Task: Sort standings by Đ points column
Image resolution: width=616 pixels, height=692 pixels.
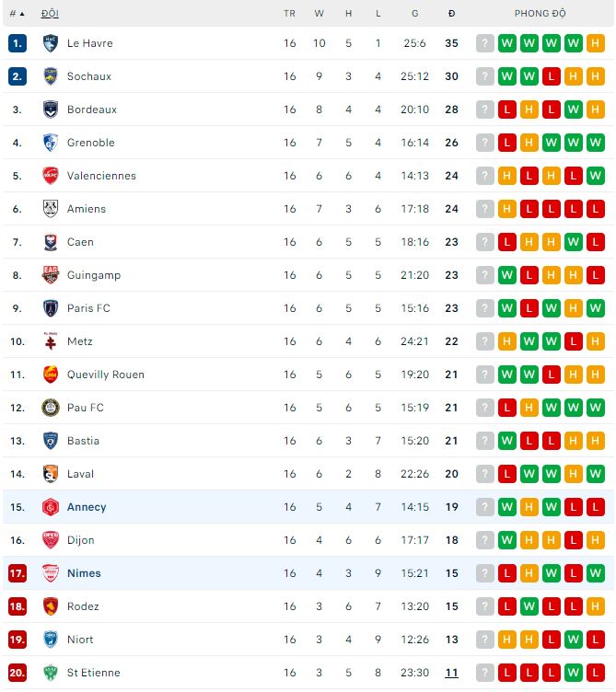Action: [x=451, y=14]
